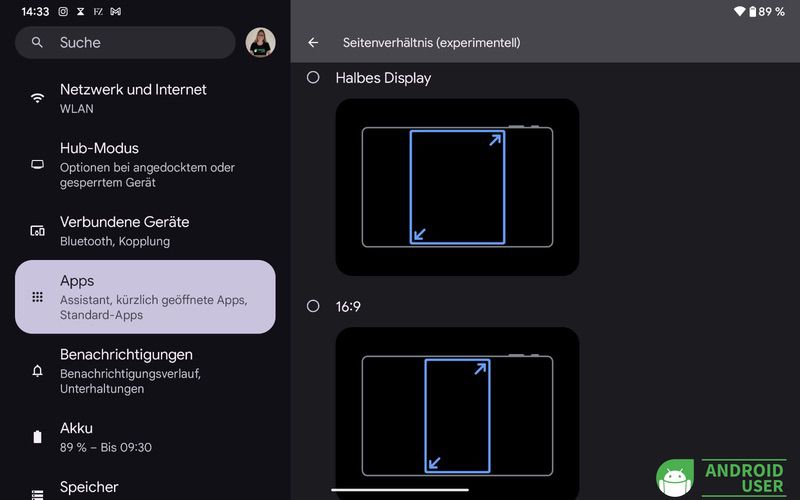800x500 pixels.
Task: Open the user profile avatar
Action: pos(261,42)
